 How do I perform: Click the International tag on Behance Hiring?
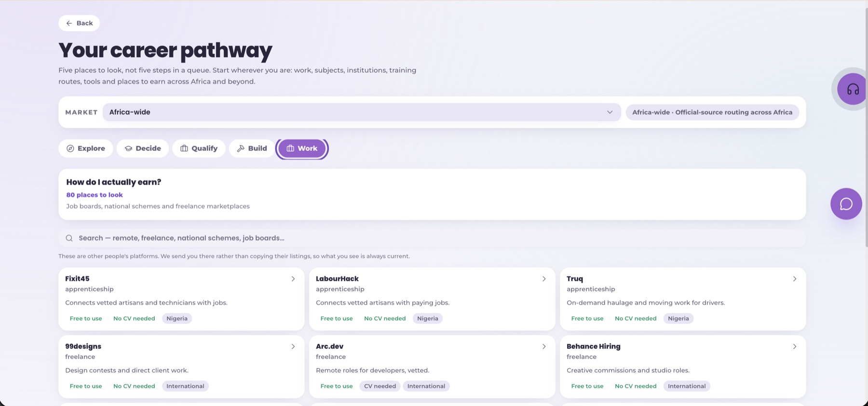(687, 386)
